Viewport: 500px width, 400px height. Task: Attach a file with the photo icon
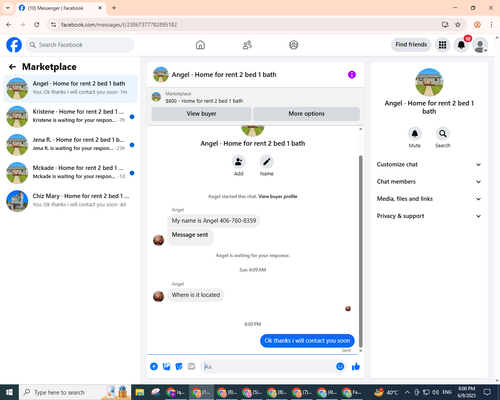[x=166, y=367]
